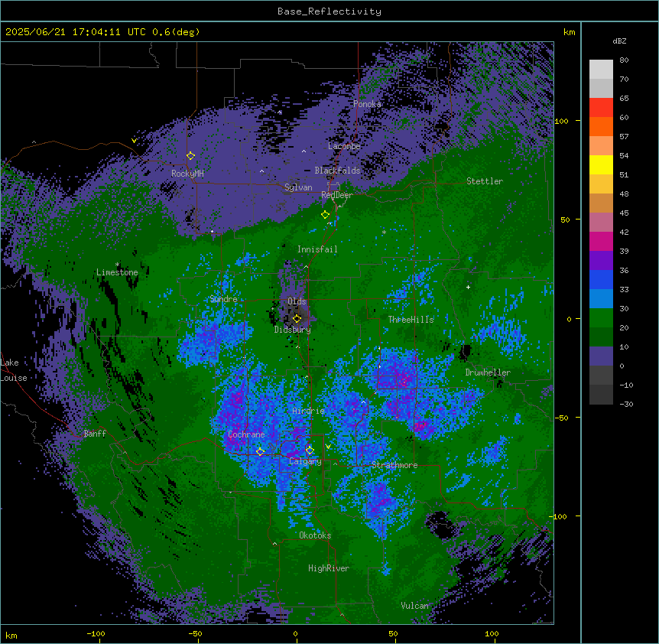Click the Vulcan map label
The width and height of the screenshot is (659, 644).
pyautogui.click(x=415, y=606)
